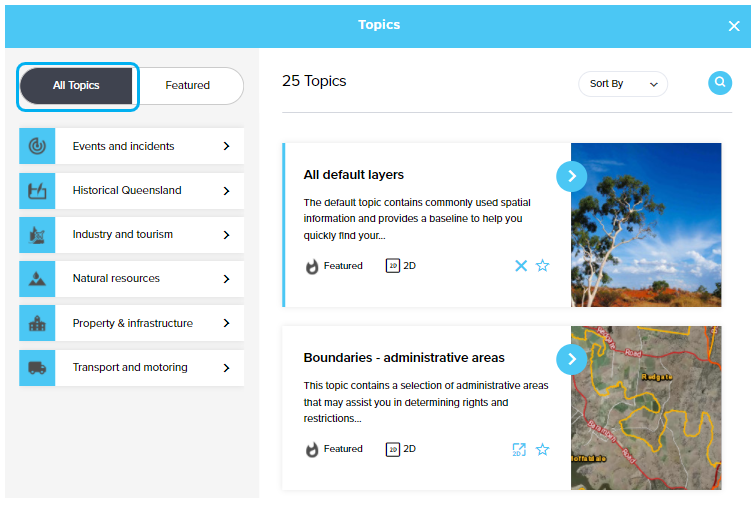Click the gum tree outback thumbnail

[x=646, y=225]
